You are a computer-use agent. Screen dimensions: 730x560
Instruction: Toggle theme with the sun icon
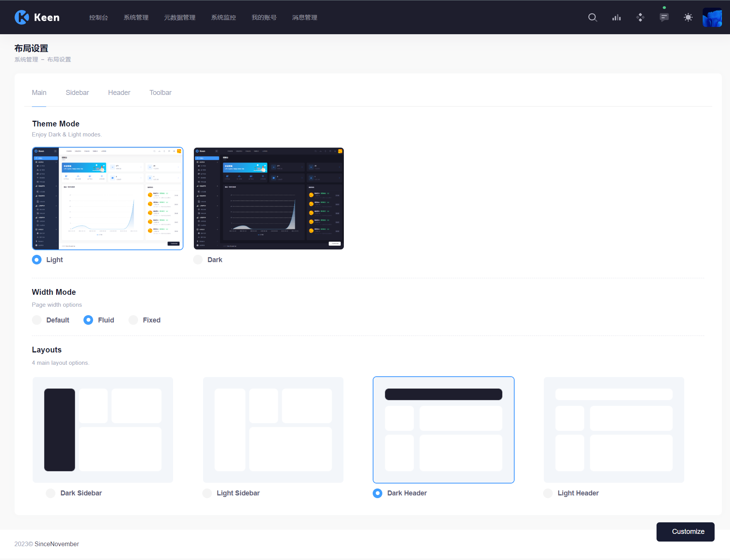pos(688,17)
